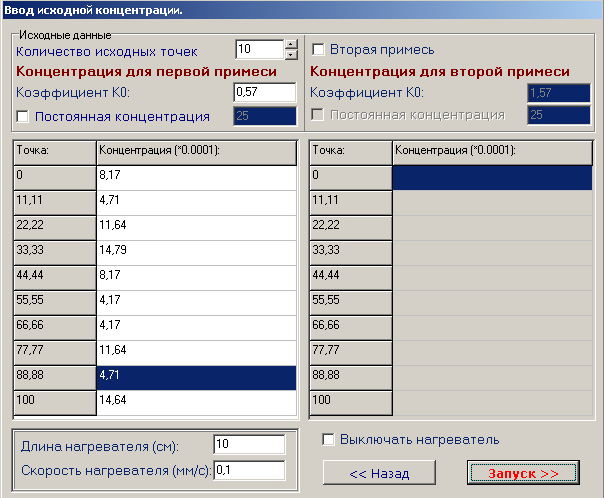
Task: Click right table row header 22,22
Action: click(x=351, y=228)
